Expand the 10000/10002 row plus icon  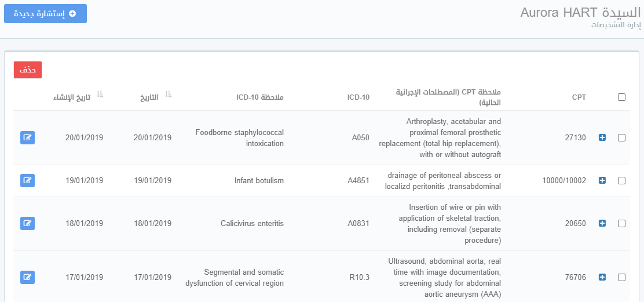point(602,181)
